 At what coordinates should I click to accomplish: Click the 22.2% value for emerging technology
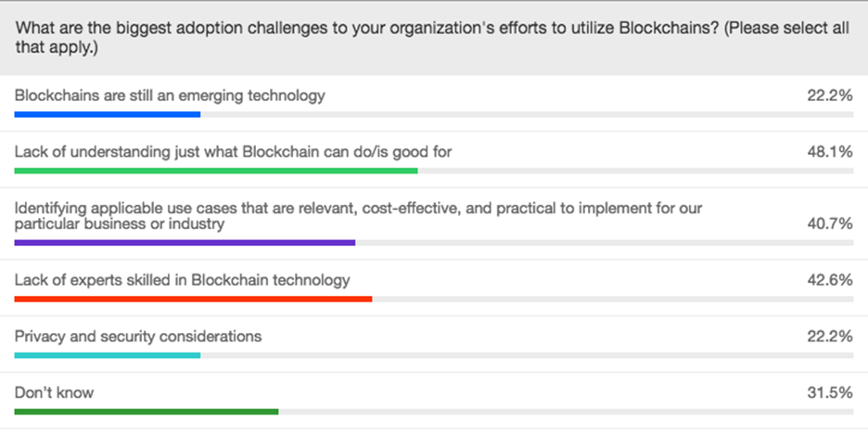tap(830, 96)
